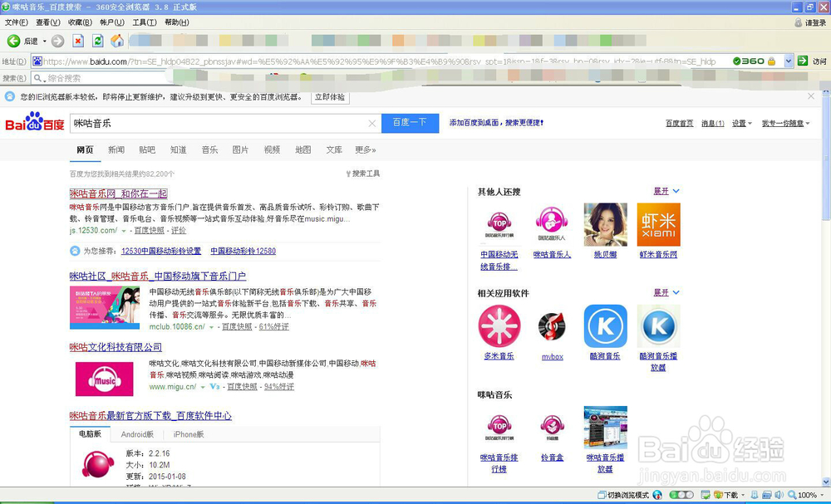Expand dropdown arrow next to mclub.10086.cn
831x504 pixels.
tap(211, 328)
